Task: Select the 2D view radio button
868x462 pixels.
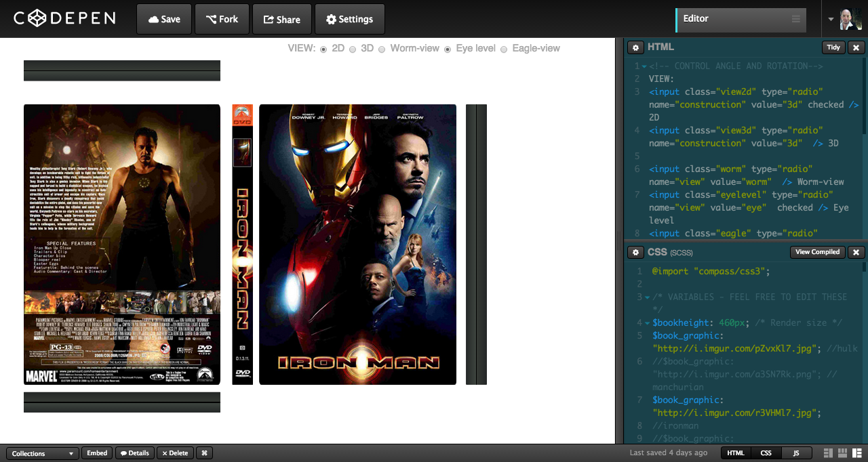Action: [323, 49]
